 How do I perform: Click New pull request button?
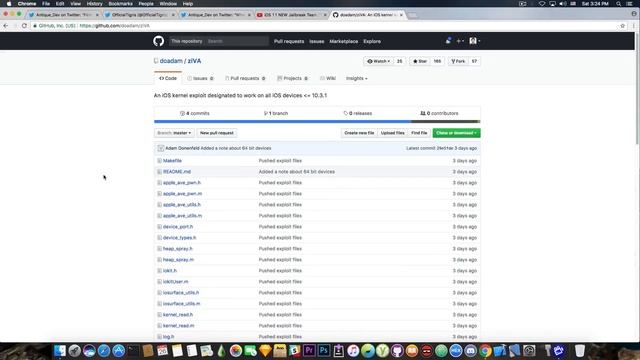tap(217, 133)
